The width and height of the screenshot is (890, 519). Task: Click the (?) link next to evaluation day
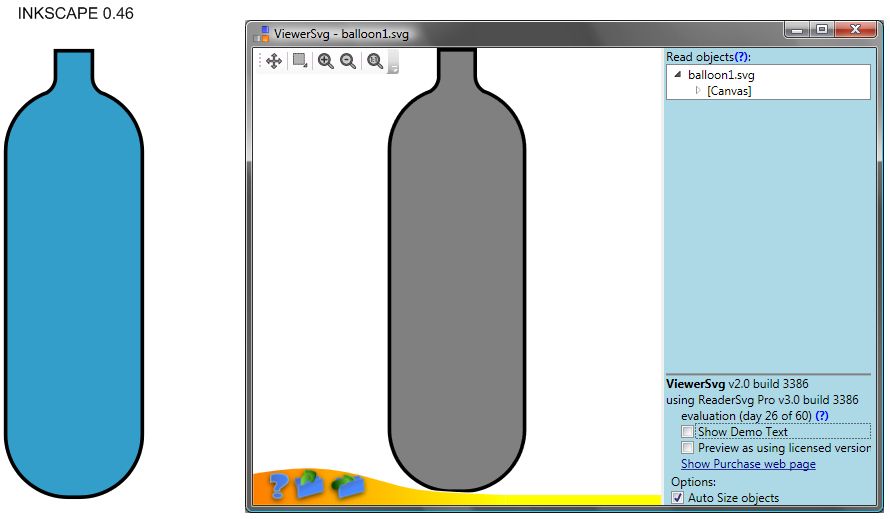point(822,416)
